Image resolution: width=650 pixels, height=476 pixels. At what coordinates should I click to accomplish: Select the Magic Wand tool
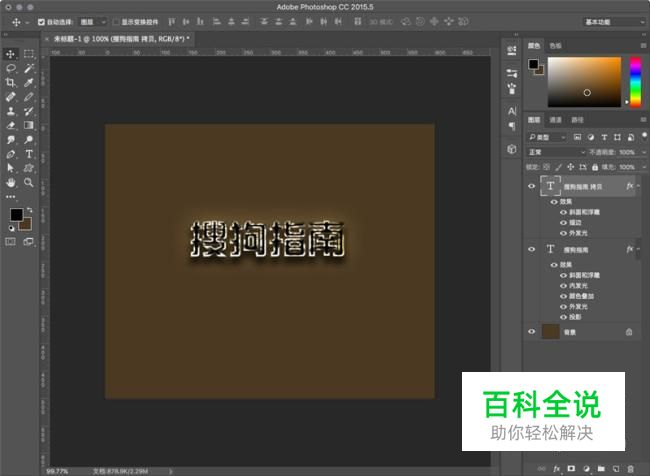(29, 68)
